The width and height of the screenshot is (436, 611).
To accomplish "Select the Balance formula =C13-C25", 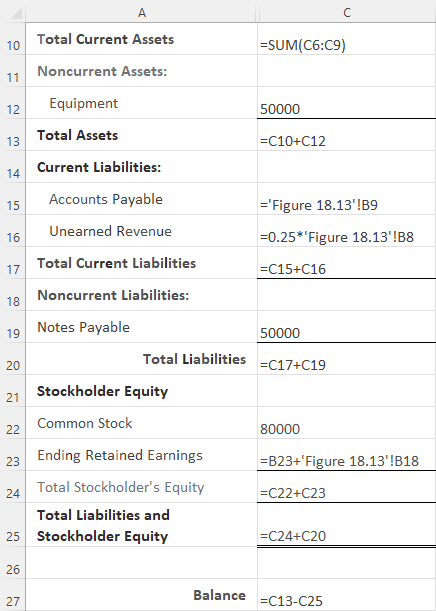I will point(347,595).
